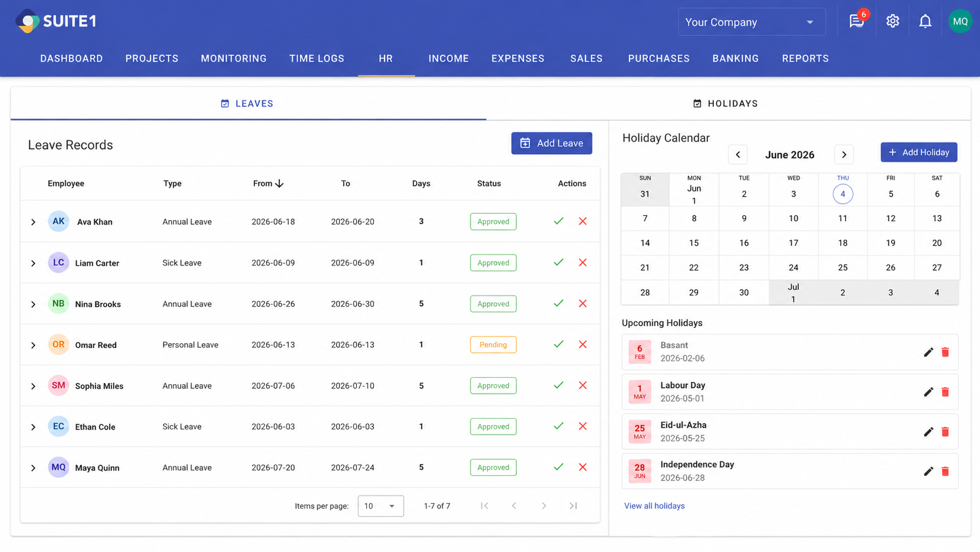Viewport: 980px width, 552px height.
Task: Delete the Eid-ul-Azha holiday
Action: [x=945, y=432]
